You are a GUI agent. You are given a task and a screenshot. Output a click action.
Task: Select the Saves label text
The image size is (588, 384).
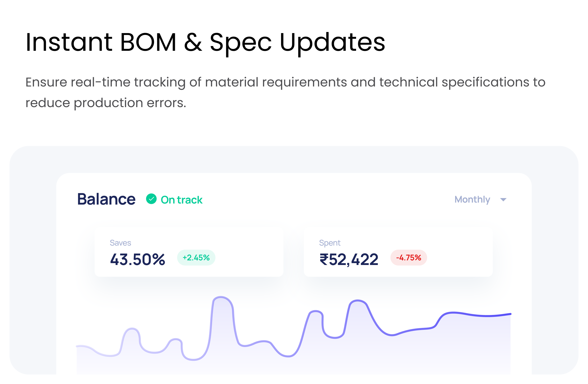coord(120,243)
